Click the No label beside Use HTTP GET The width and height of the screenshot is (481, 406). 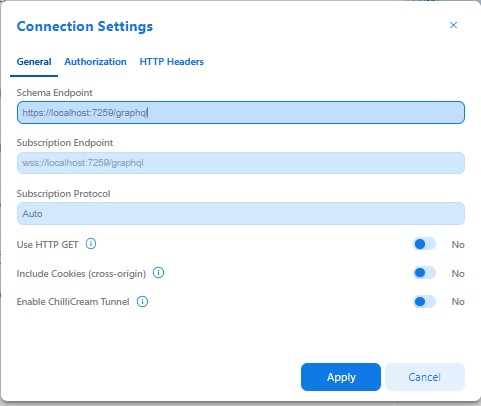tap(458, 245)
